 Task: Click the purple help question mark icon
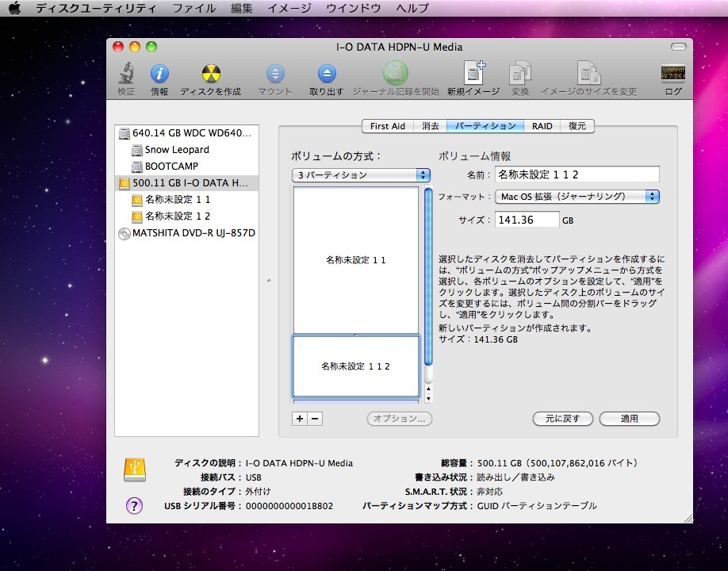135,505
